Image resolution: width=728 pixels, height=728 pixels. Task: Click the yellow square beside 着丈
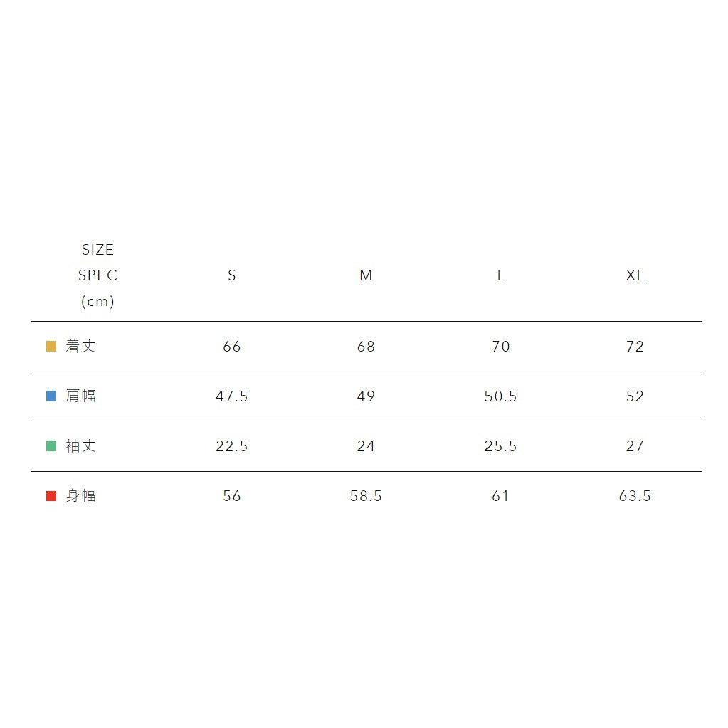[51, 347]
